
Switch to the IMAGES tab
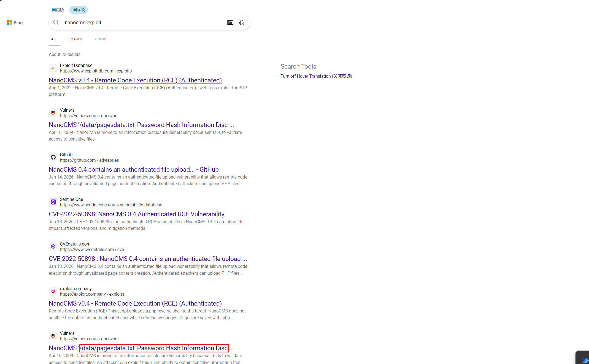tap(76, 39)
